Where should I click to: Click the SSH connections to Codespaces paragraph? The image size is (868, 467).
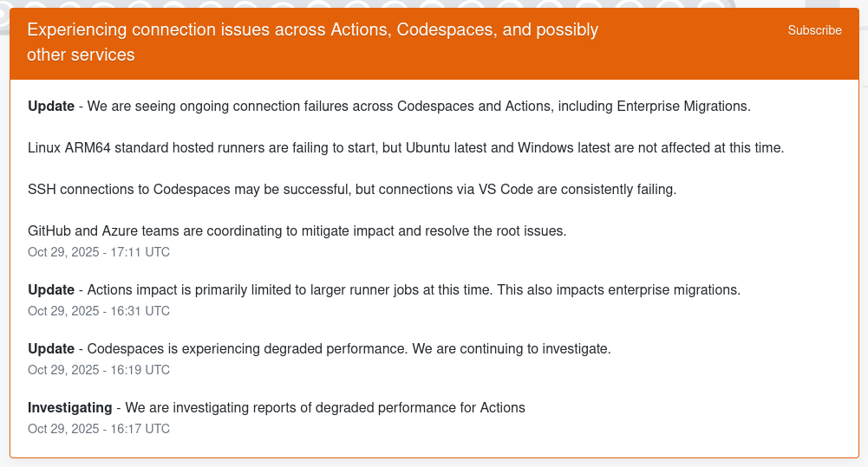[351, 189]
